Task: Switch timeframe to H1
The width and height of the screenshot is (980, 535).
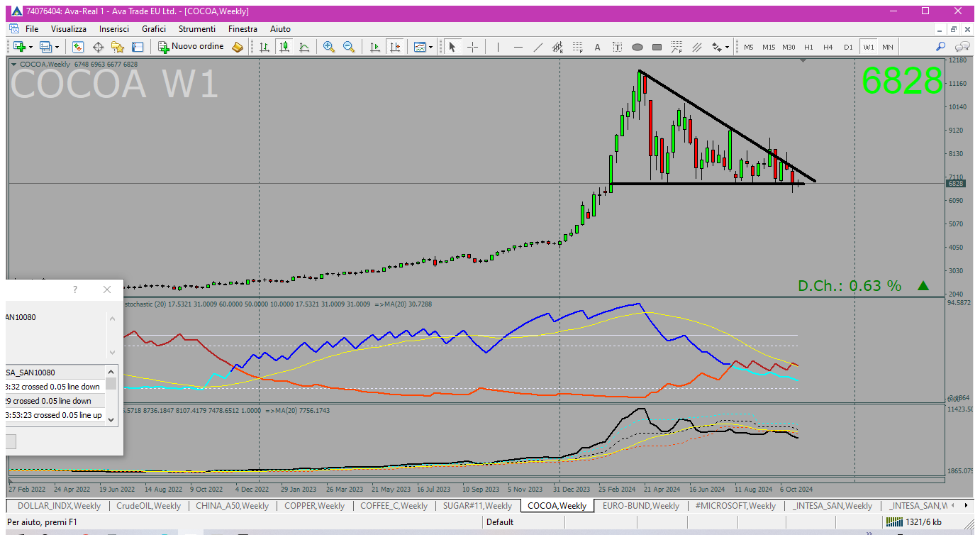Action: pyautogui.click(x=808, y=47)
